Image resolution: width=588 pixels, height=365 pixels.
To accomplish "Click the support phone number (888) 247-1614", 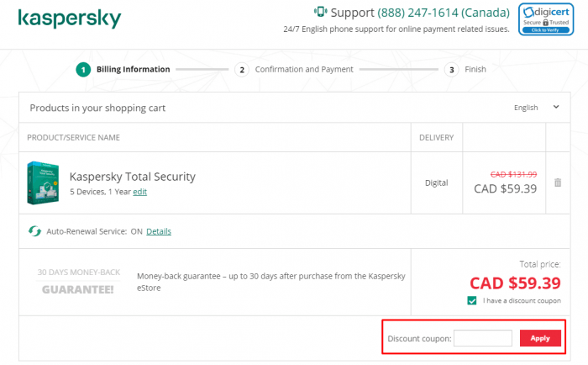I will (444, 13).
